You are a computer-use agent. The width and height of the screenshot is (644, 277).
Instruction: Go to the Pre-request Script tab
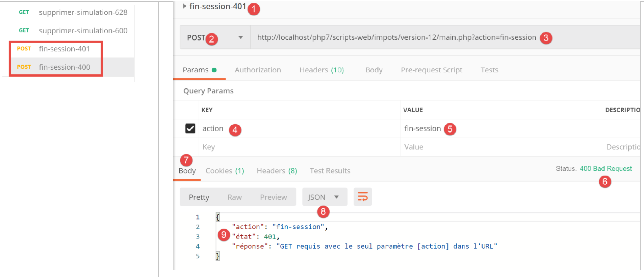pyautogui.click(x=431, y=70)
